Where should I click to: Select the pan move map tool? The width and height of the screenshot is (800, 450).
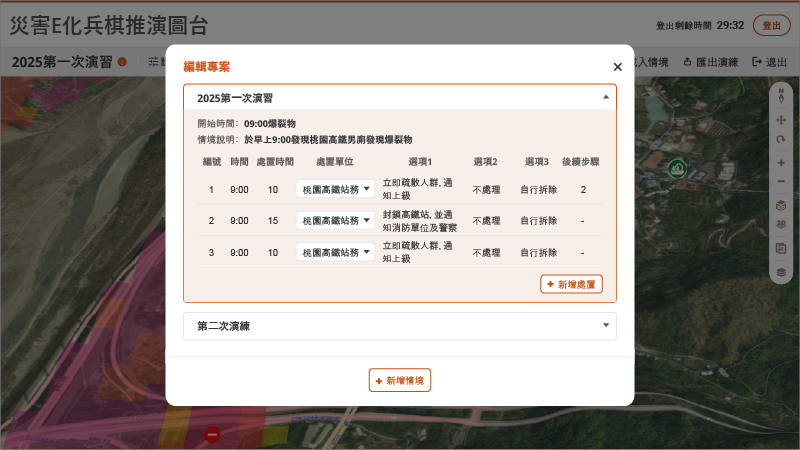781,120
